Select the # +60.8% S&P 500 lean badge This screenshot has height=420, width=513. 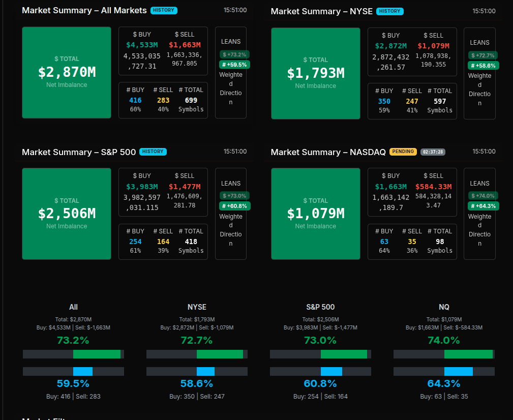[234, 206]
